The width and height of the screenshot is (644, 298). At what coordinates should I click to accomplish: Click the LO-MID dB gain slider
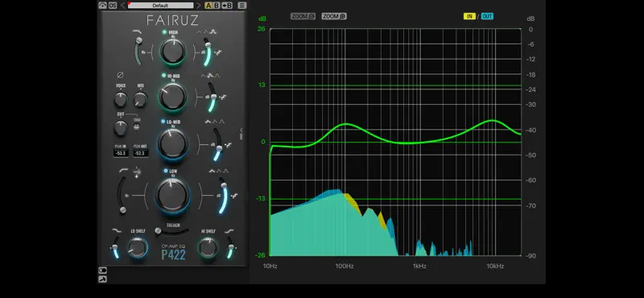coord(217,144)
